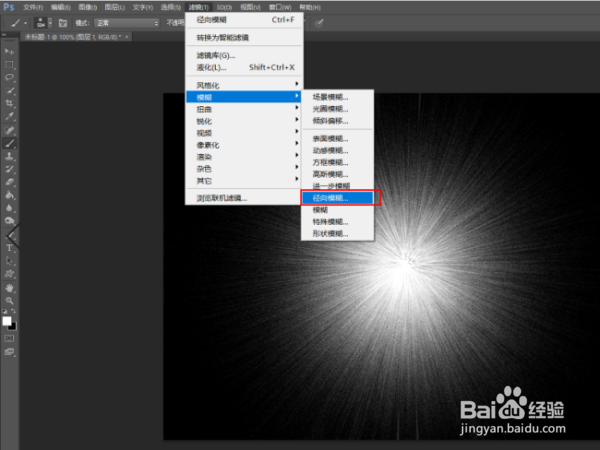
Task: Select the Eraser tool
Action: [9, 182]
